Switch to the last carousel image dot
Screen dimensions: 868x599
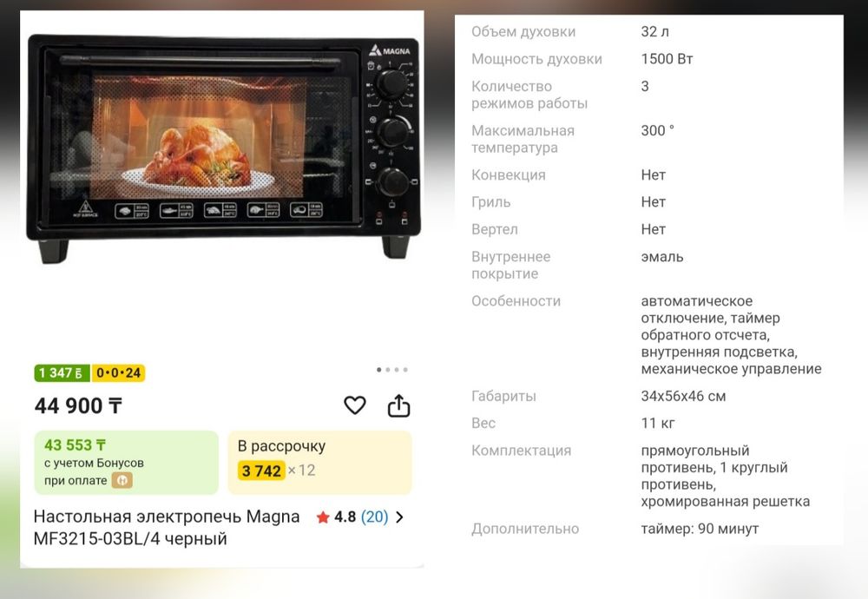(x=405, y=370)
